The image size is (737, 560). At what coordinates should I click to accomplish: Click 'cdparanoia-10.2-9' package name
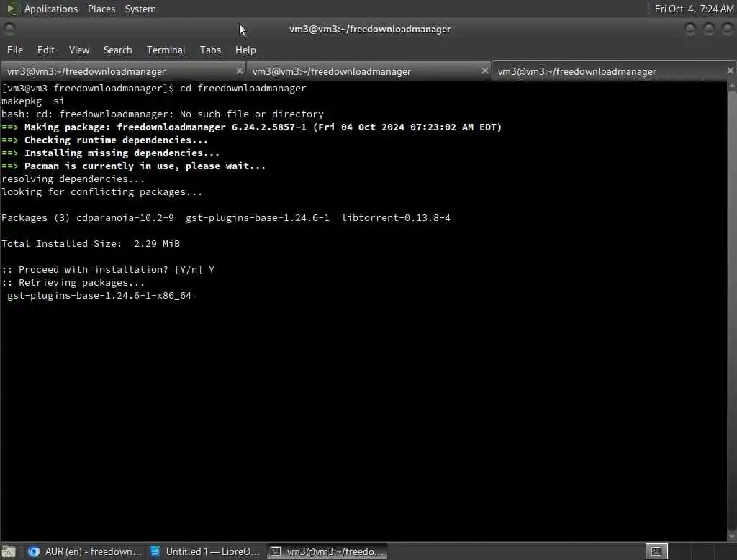click(125, 217)
